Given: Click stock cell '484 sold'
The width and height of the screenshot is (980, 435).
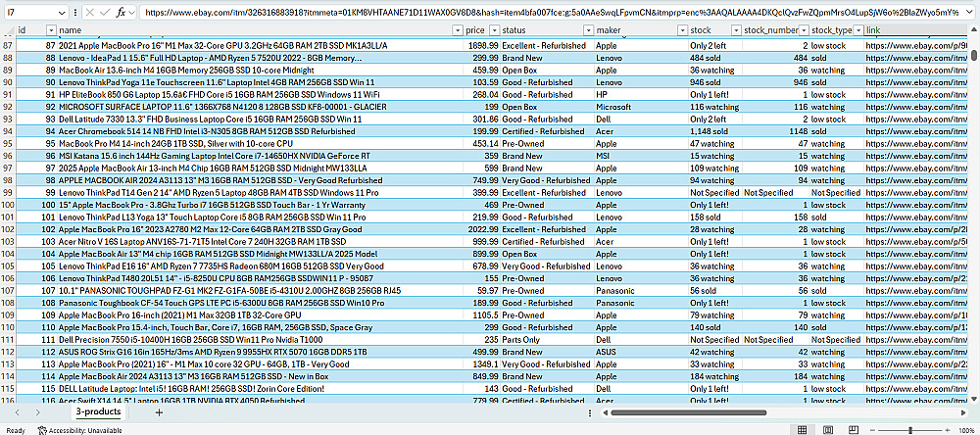Looking at the screenshot, I should click(715, 58).
